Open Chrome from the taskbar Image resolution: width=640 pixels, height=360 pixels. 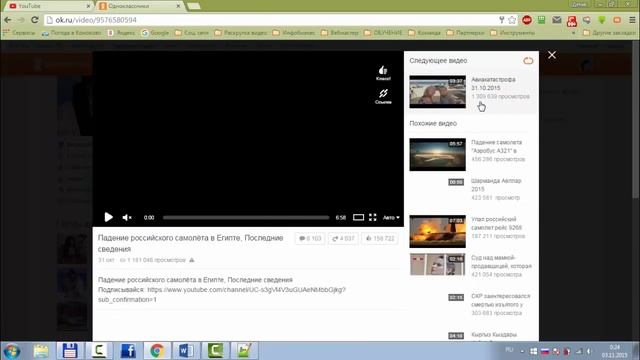click(157, 351)
